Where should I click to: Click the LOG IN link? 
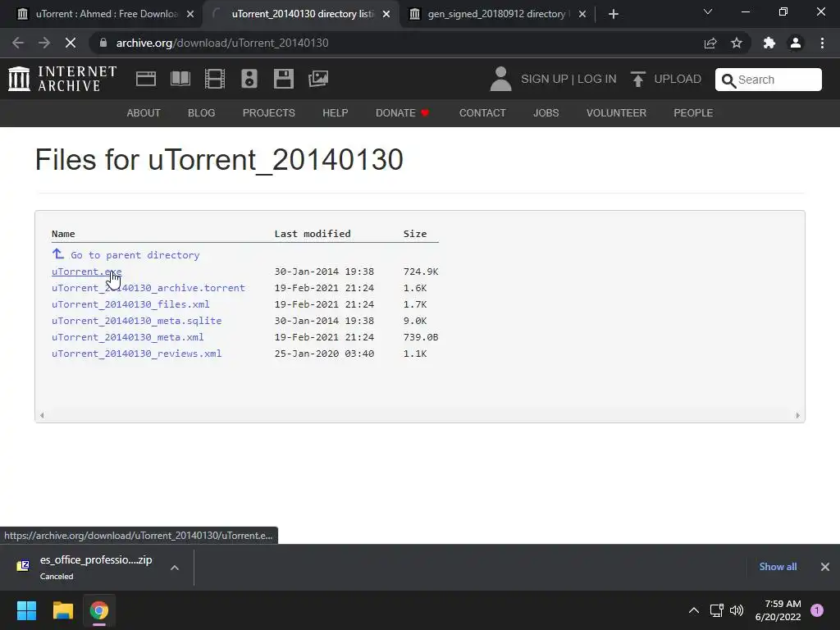(597, 79)
